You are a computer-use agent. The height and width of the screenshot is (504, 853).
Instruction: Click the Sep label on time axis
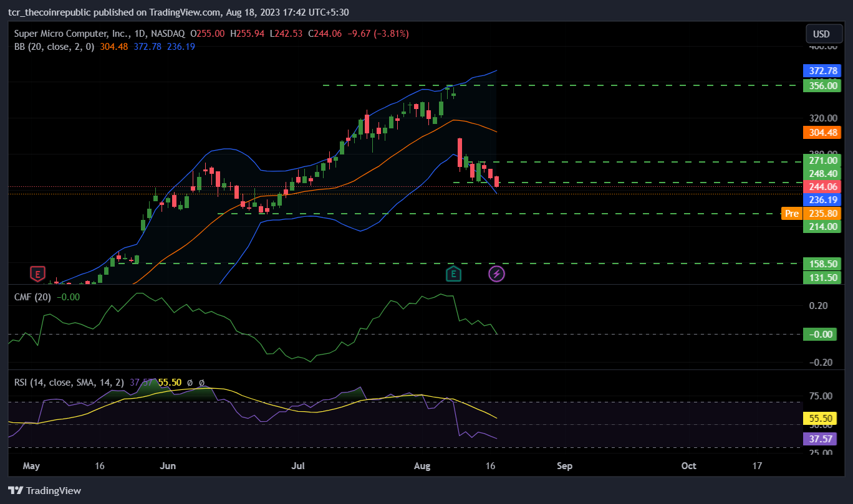point(564,466)
